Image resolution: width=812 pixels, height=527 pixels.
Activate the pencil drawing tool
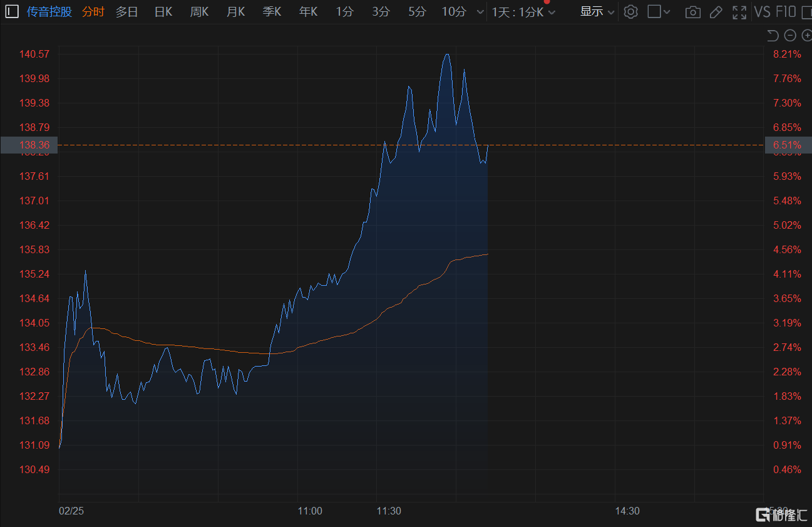(716, 12)
